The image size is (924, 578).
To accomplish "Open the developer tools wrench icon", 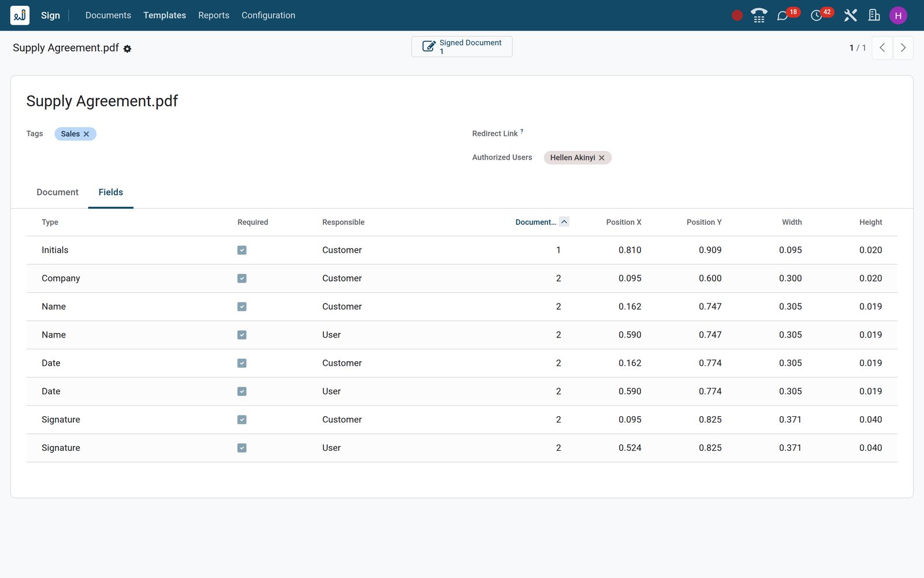I will pyautogui.click(x=850, y=16).
